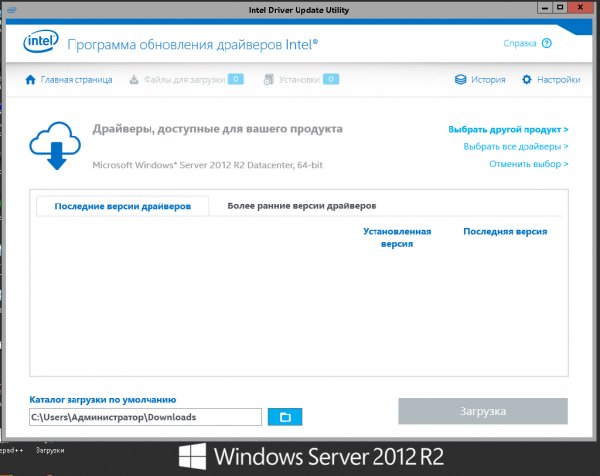Click the cloud download icon

[x=55, y=145]
